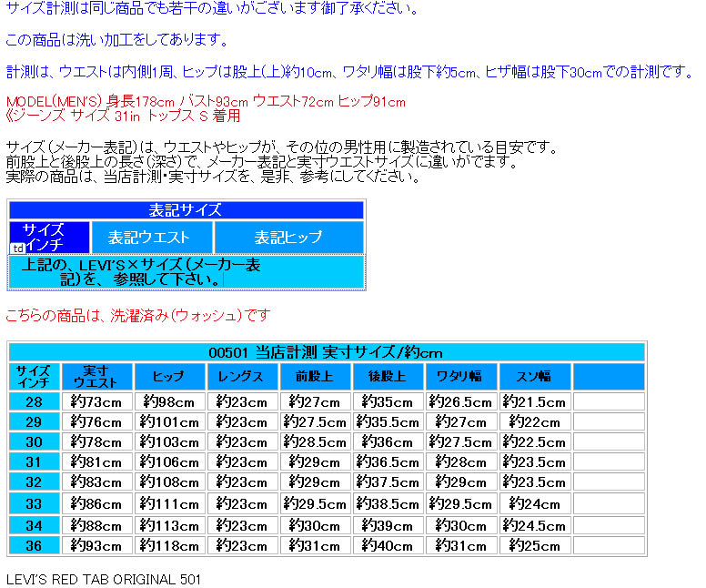The width and height of the screenshot is (706, 588).
Task: Click the LEVI'S RED TAB ORIGINAL 501 text
Action: pos(104,579)
